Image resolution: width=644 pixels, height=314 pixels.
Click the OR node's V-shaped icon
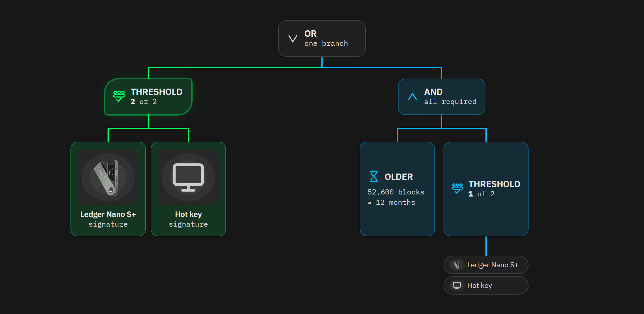click(293, 39)
